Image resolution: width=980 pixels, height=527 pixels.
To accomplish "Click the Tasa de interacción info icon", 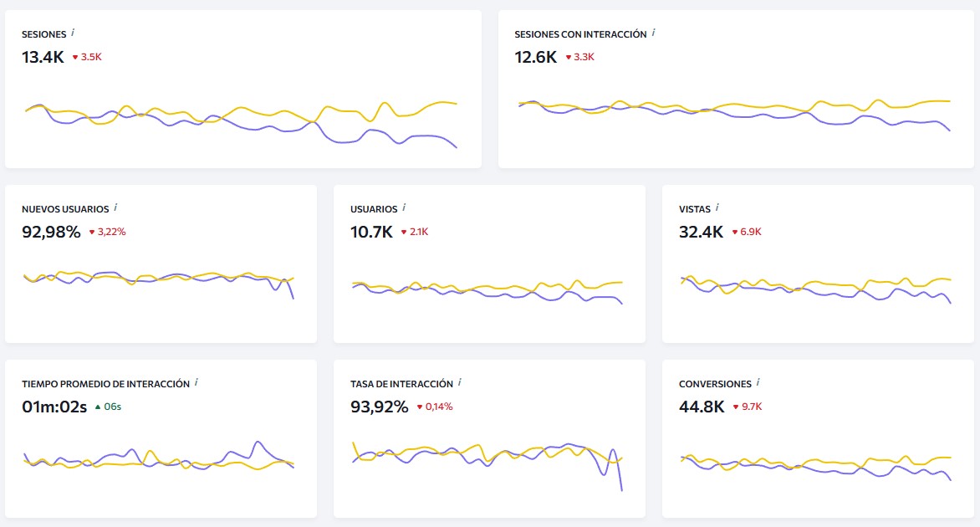I will [460, 382].
